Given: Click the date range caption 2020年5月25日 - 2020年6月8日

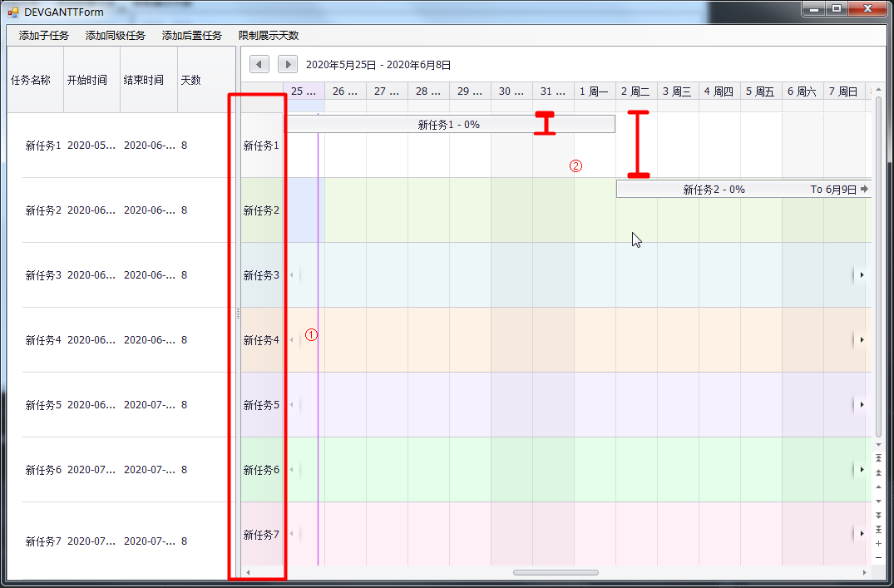Looking at the screenshot, I should (378, 65).
